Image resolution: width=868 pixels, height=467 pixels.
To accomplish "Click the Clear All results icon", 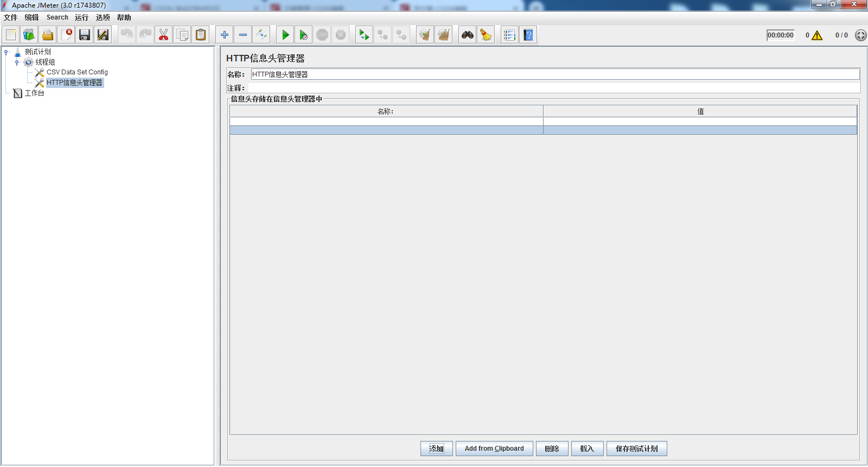I will [x=443, y=35].
